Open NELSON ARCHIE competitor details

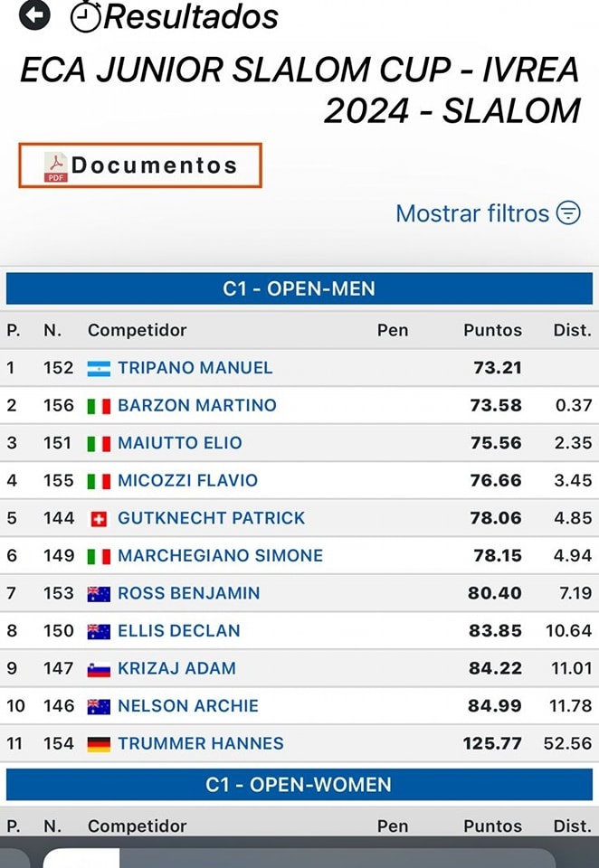[x=188, y=706]
